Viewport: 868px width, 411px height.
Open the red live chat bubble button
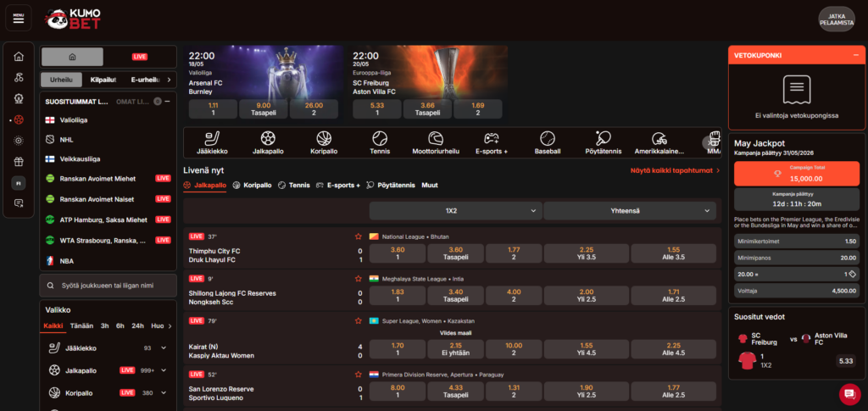point(849,394)
